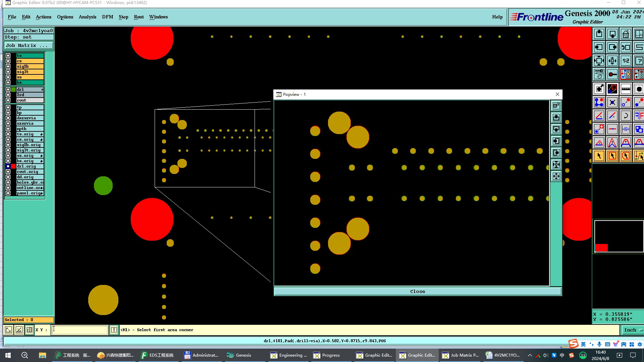Click the X Y coordinate input field
Screen dimensions: 644x362
[x=80, y=330]
